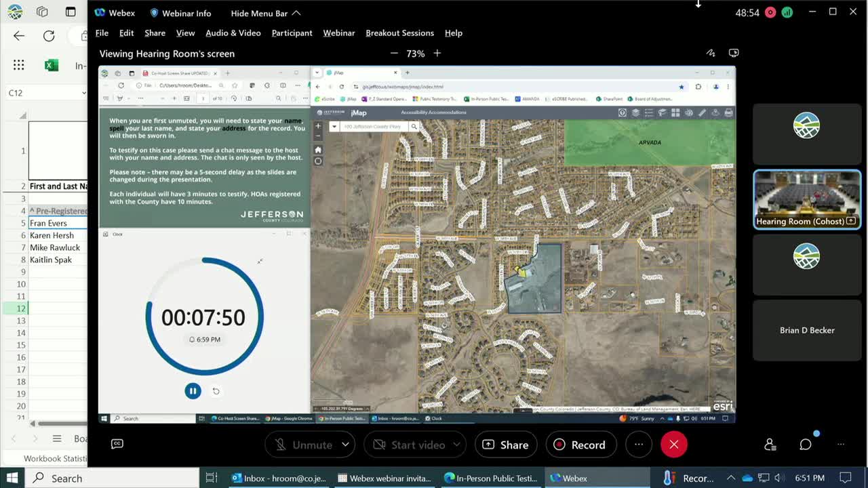Zoom in the shared screen view
This screenshot has height=488, width=868.
(437, 53)
